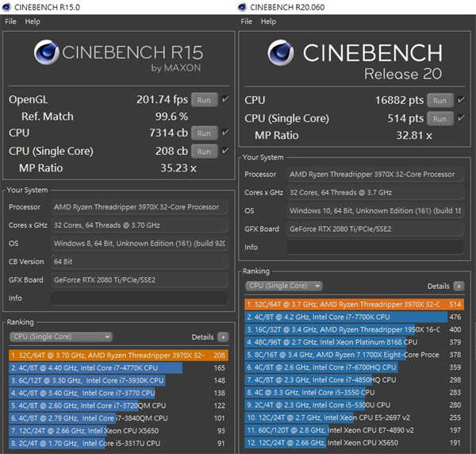Select Threadripper 3970X ranking row scoring 208

[x=118, y=356]
